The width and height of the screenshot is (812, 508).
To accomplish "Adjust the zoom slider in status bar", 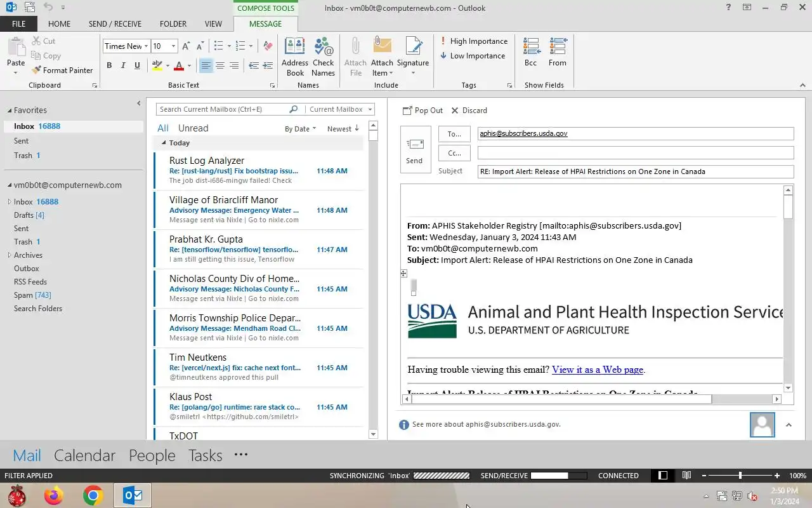I will [740, 476].
